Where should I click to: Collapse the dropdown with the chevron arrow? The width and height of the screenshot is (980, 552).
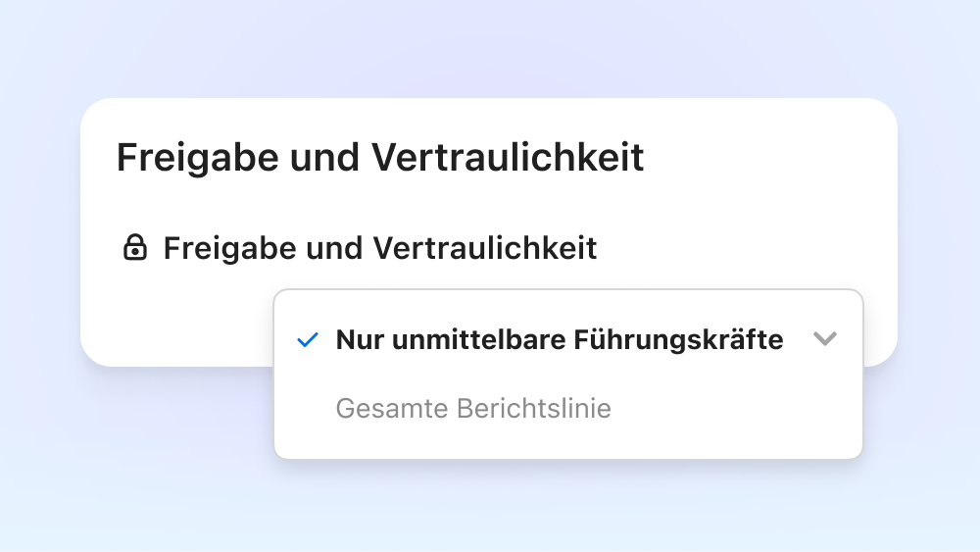[825, 339]
